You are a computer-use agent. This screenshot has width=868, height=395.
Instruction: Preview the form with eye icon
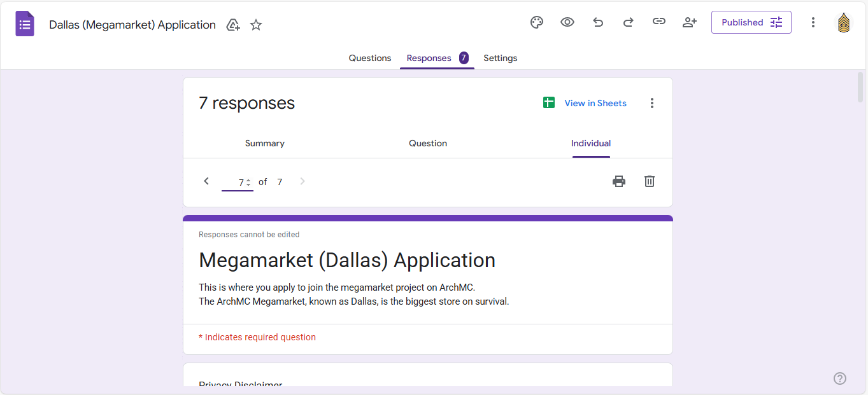567,22
